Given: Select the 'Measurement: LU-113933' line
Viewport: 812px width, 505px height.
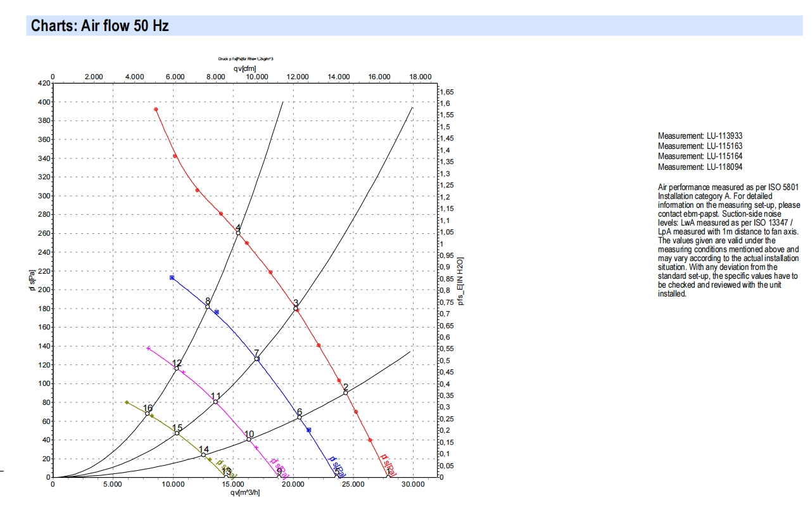Looking at the screenshot, I should 700,136.
